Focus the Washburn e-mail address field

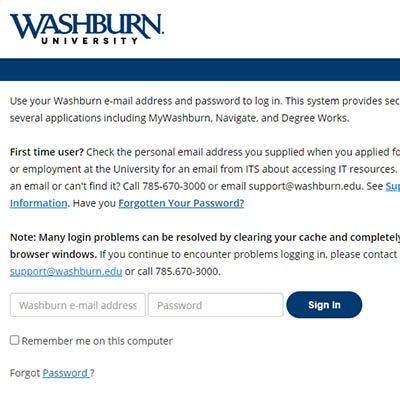pyautogui.click(x=78, y=305)
